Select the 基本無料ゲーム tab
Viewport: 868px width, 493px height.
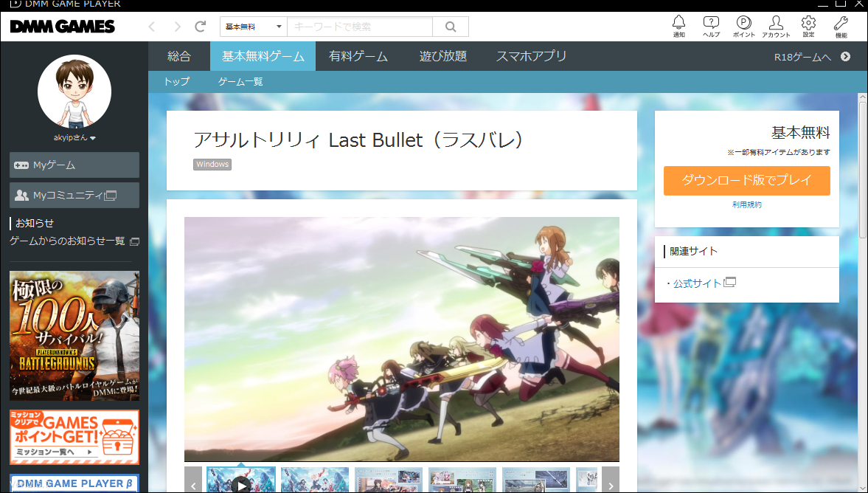point(263,56)
